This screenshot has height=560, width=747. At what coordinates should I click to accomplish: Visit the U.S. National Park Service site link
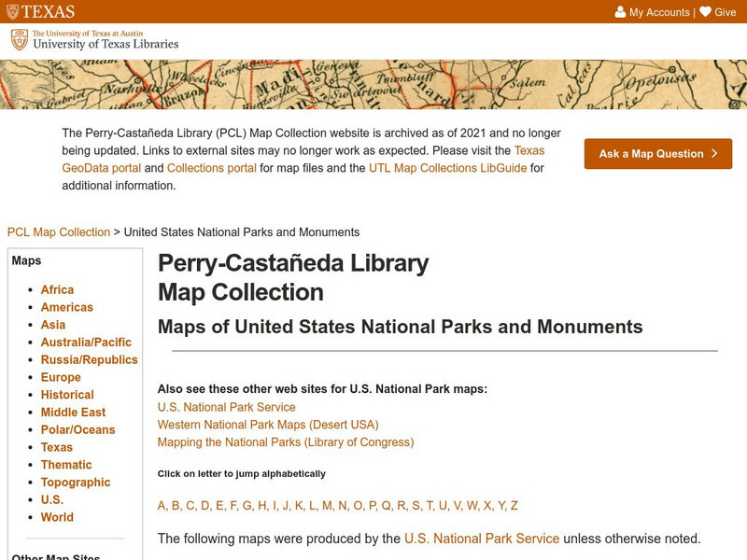pos(226,407)
